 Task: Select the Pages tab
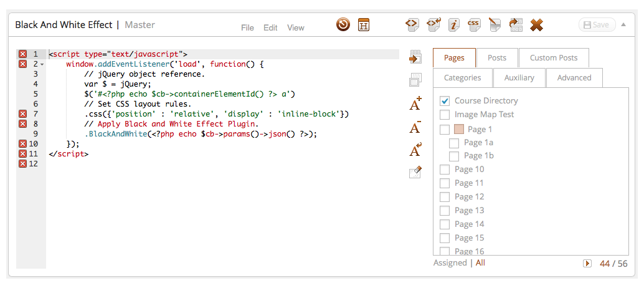pyautogui.click(x=454, y=57)
